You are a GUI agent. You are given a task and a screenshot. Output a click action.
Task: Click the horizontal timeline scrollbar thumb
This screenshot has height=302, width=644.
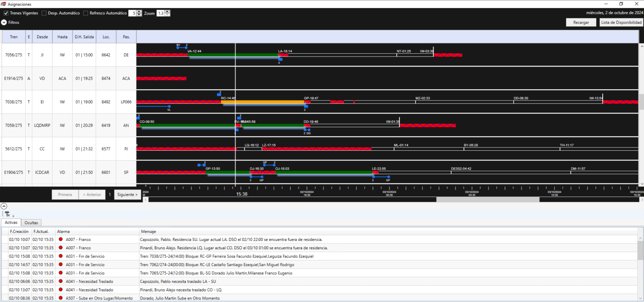pos(487,199)
